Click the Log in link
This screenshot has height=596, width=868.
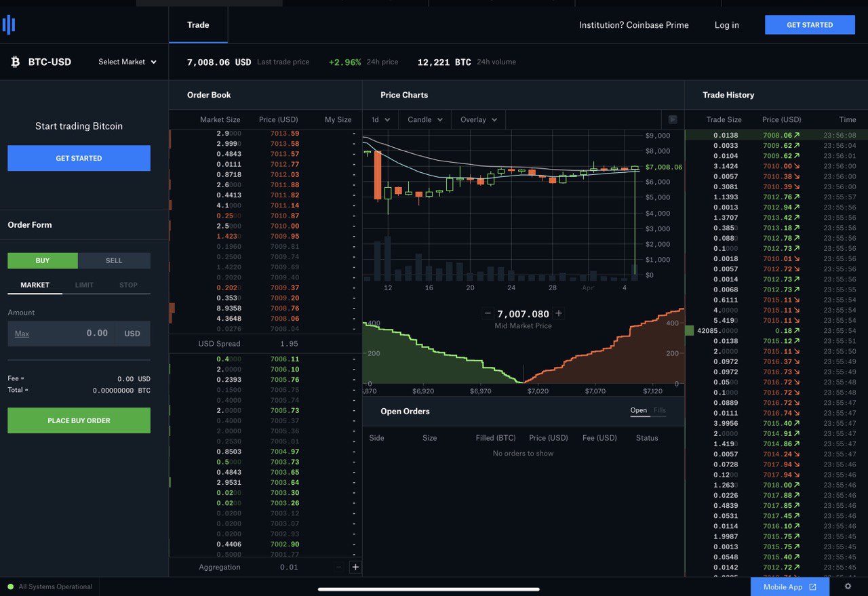click(x=727, y=25)
